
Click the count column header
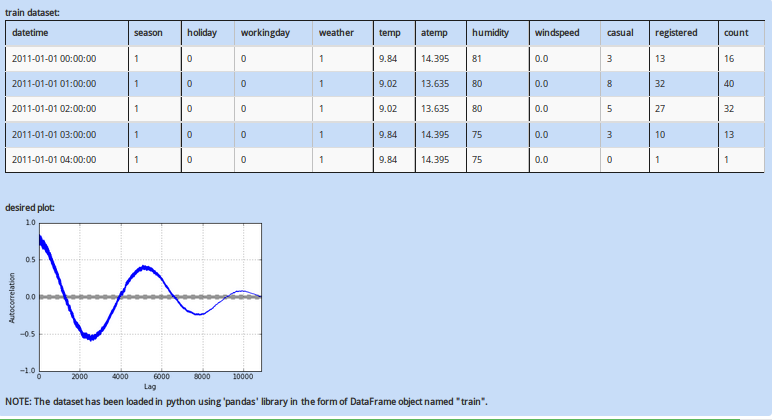[736, 34]
